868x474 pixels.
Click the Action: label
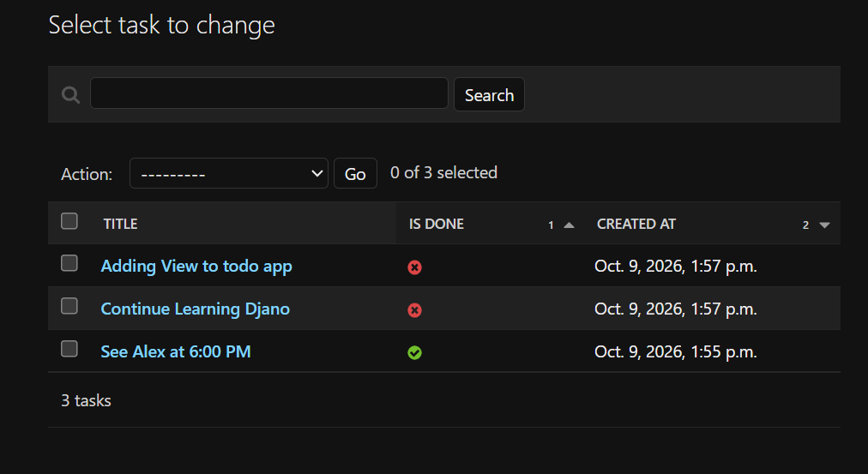pos(87,174)
